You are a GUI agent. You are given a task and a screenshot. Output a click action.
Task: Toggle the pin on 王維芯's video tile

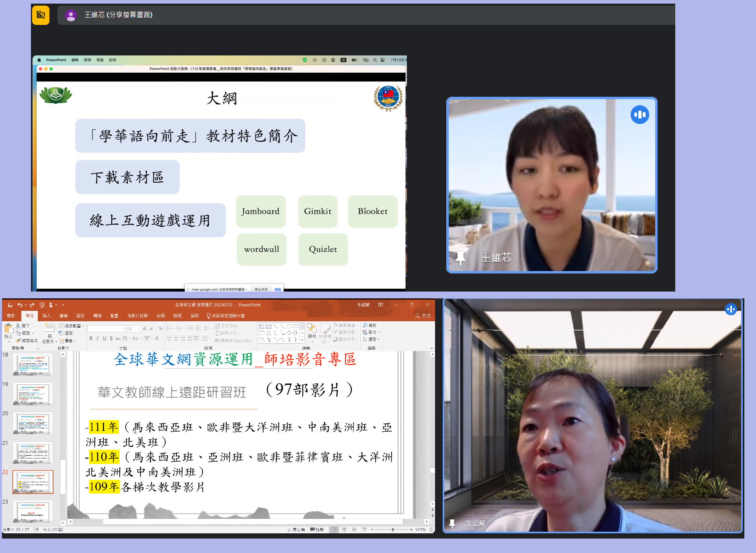[x=461, y=258]
